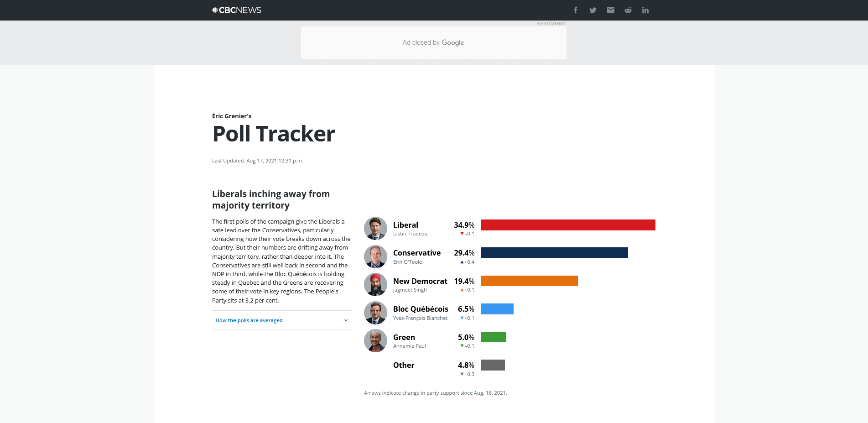Viewport: 868px width, 423px height.
Task: Click the −0.3 Other change indicator
Action: 467,374
